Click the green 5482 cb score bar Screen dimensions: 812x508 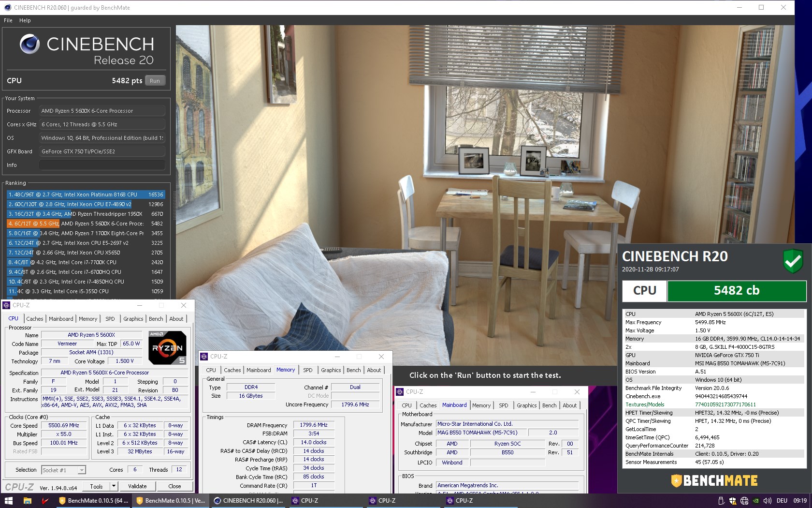tap(737, 291)
